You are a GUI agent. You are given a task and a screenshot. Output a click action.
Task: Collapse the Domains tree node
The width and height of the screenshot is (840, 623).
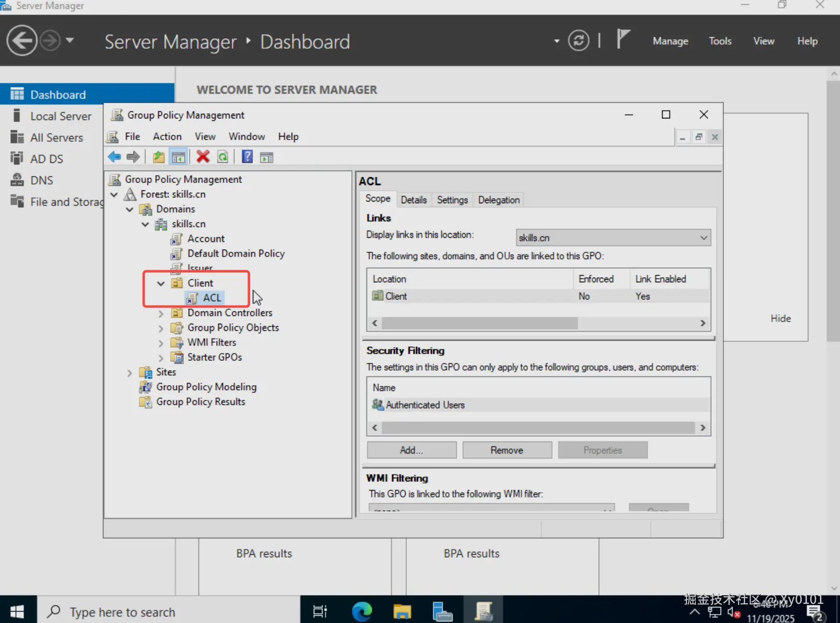pos(130,209)
